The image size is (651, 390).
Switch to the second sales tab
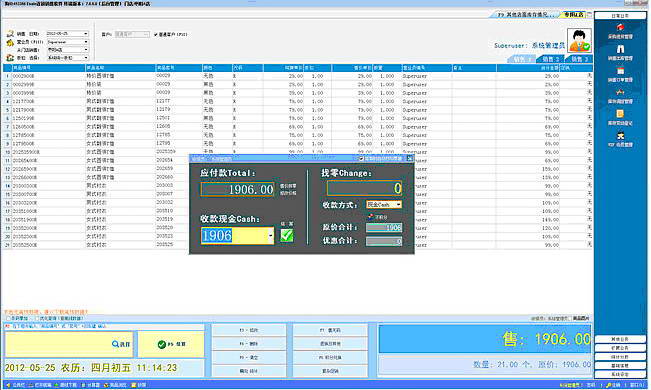point(551,59)
